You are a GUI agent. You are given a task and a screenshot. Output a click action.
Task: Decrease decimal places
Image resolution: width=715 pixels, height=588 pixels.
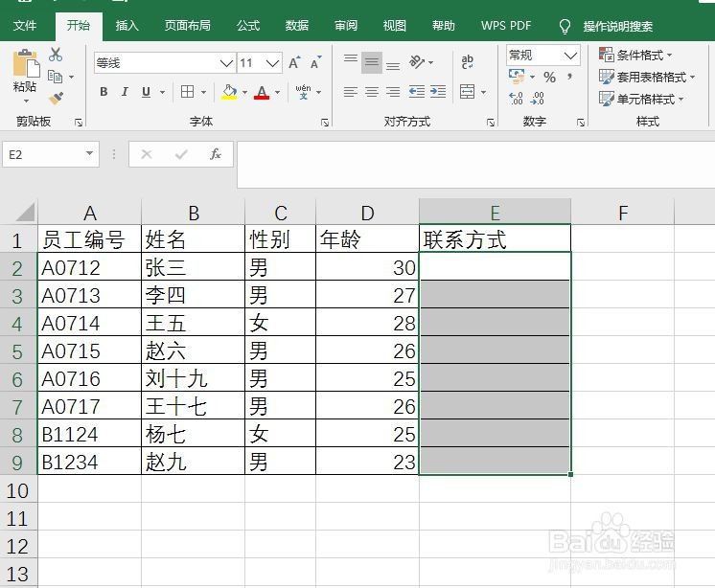click(538, 99)
